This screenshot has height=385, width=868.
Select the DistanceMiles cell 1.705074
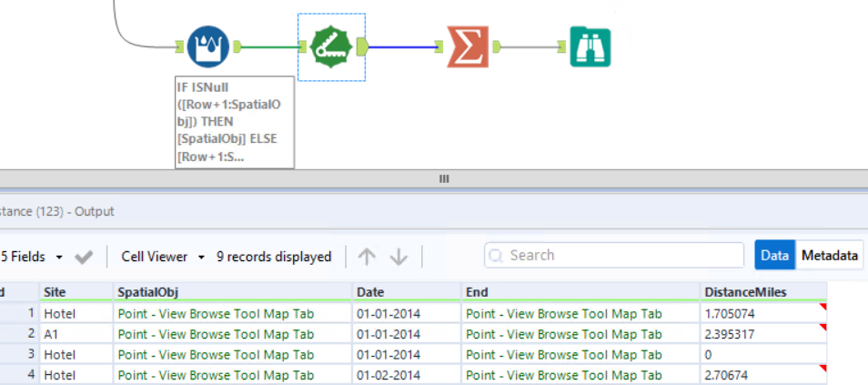point(763,314)
